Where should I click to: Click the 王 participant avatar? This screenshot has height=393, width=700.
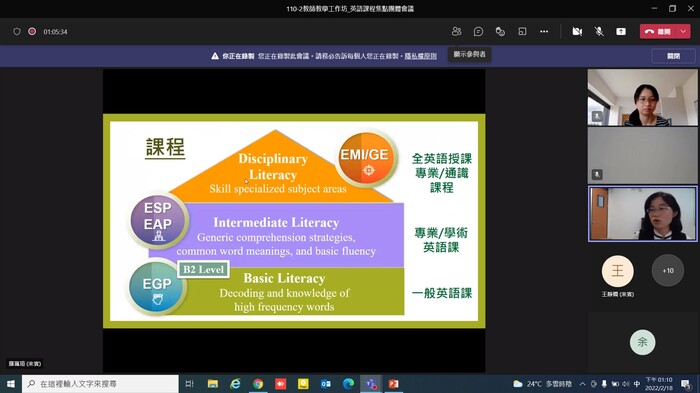click(x=617, y=271)
